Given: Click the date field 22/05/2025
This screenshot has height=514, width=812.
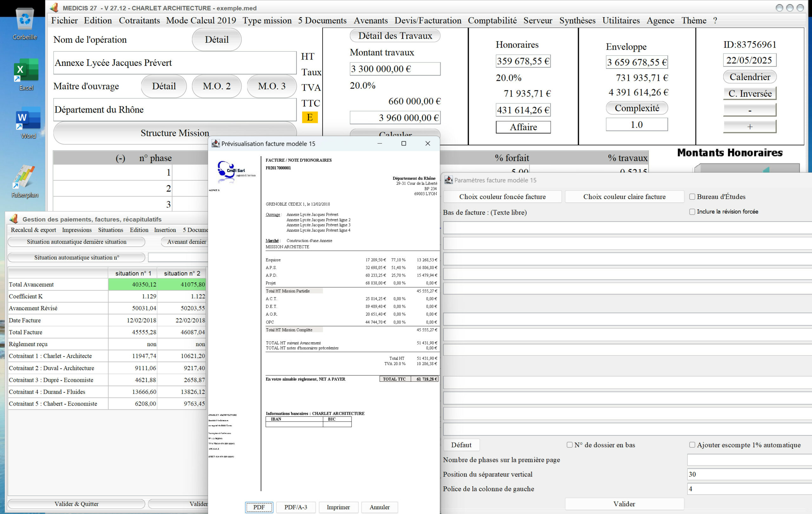Looking at the screenshot, I should coord(749,60).
